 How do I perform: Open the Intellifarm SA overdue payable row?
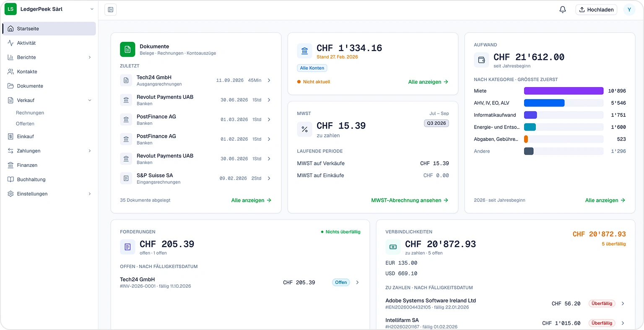505,323
